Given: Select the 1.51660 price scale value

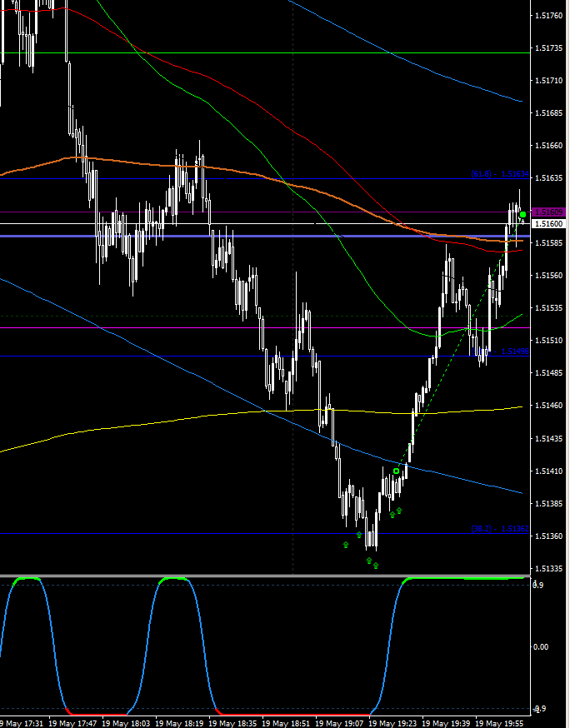Looking at the screenshot, I should coord(548,146).
